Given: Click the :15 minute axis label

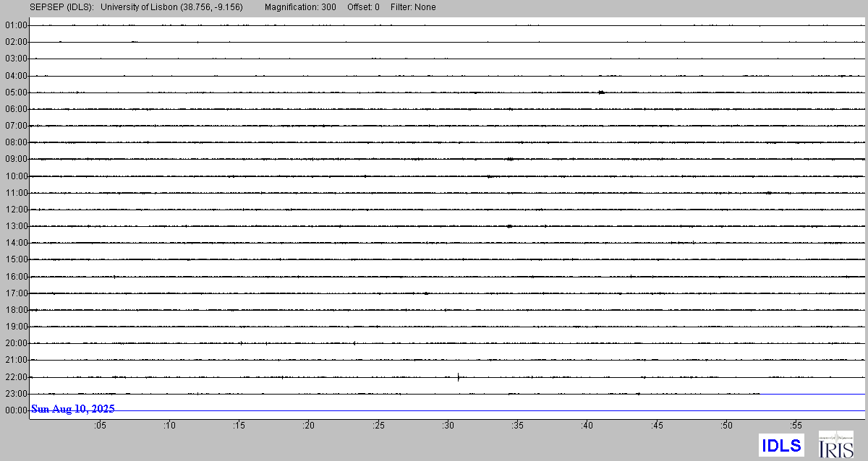Looking at the screenshot, I should point(239,426).
